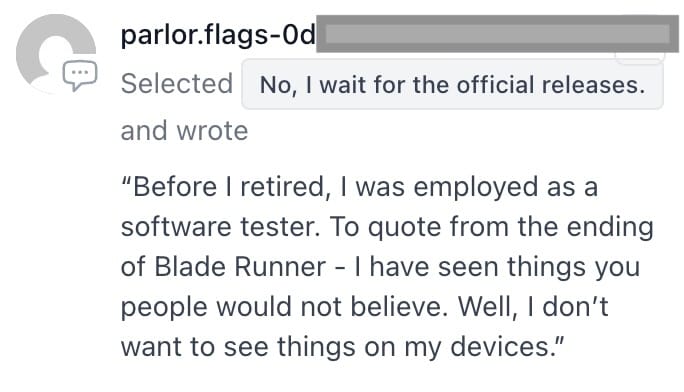This screenshot has height=392, width=684.
Task: Open the parlor.flags-0d user profile link
Action: point(218,34)
